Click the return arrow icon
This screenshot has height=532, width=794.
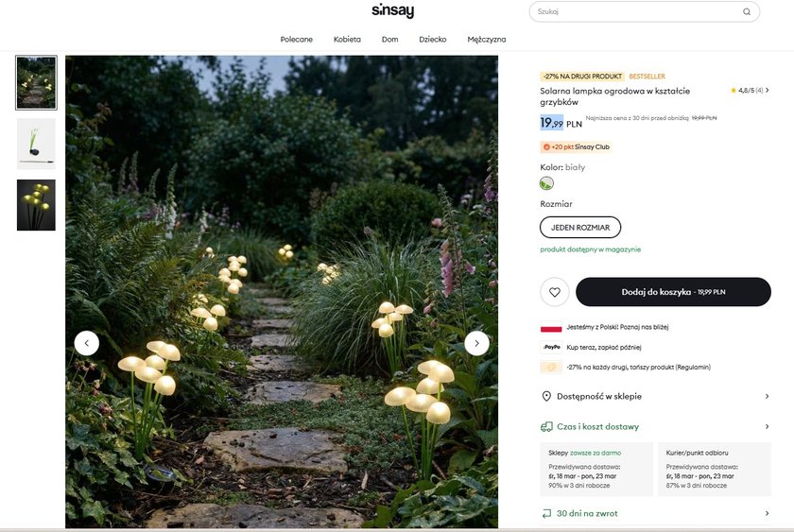coord(546,514)
